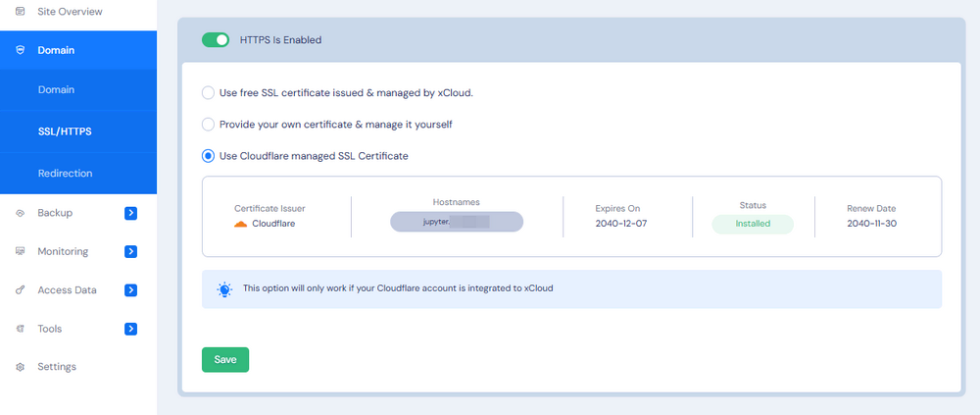Open the Redirection sub-item
Image resolution: width=980 pixels, height=415 pixels.
[x=78, y=174]
